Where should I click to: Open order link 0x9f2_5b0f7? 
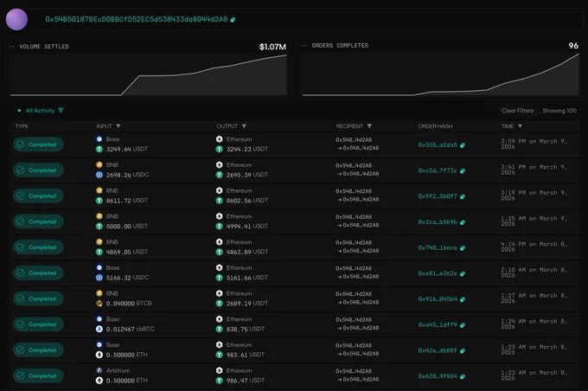tap(438, 196)
